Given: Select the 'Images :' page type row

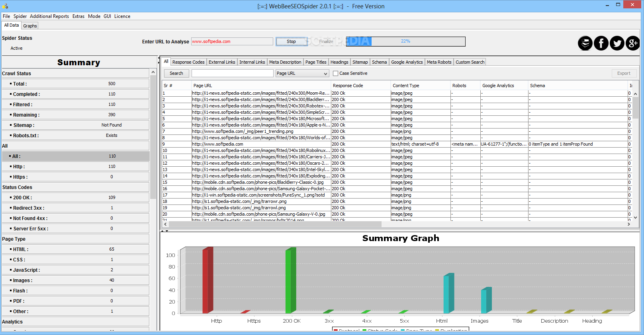Looking at the screenshot, I should coord(76,280).
